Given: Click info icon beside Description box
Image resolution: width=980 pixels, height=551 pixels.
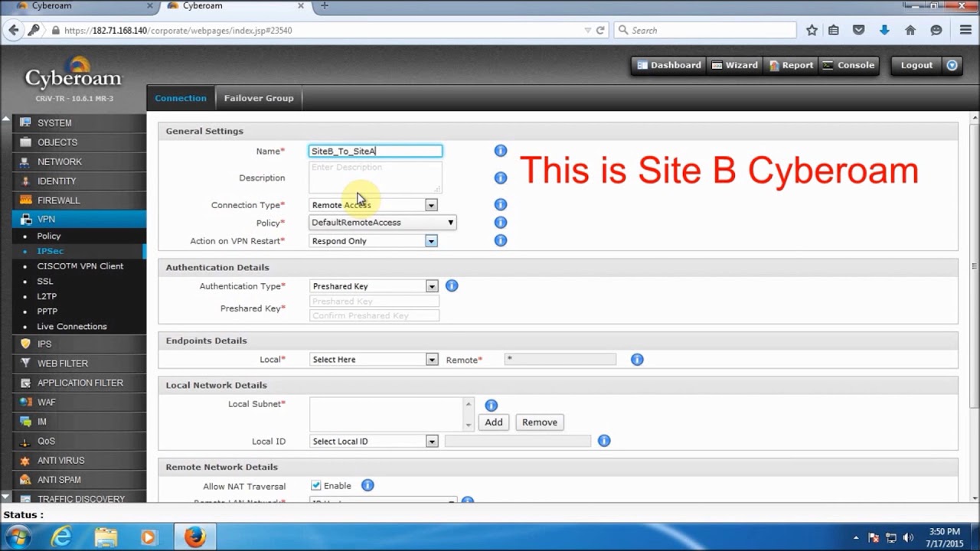Looking at the screenshot, I should coord(501,178).
